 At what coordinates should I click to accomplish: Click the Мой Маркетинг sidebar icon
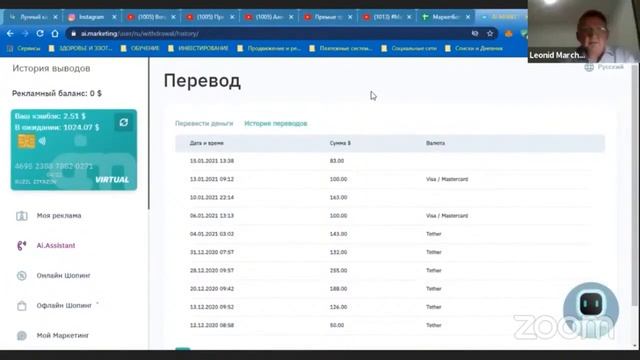click(x=22, y=336)
